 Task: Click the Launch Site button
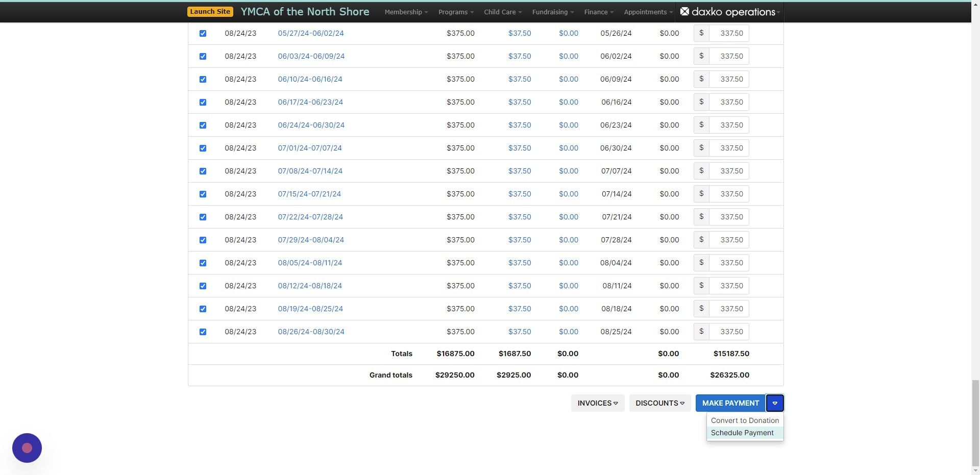(x=210, y=12)
